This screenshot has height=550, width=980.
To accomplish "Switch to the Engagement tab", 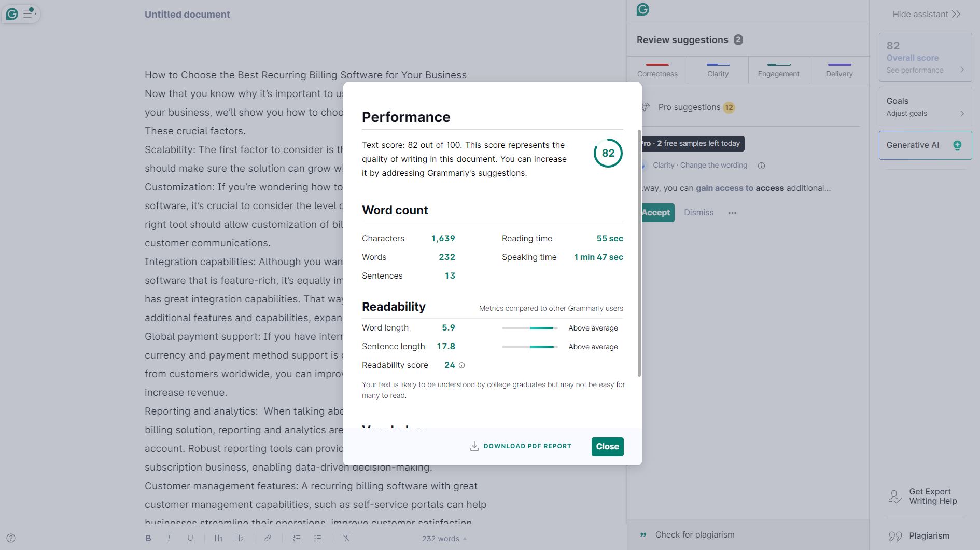I will (x=779, y=70).
